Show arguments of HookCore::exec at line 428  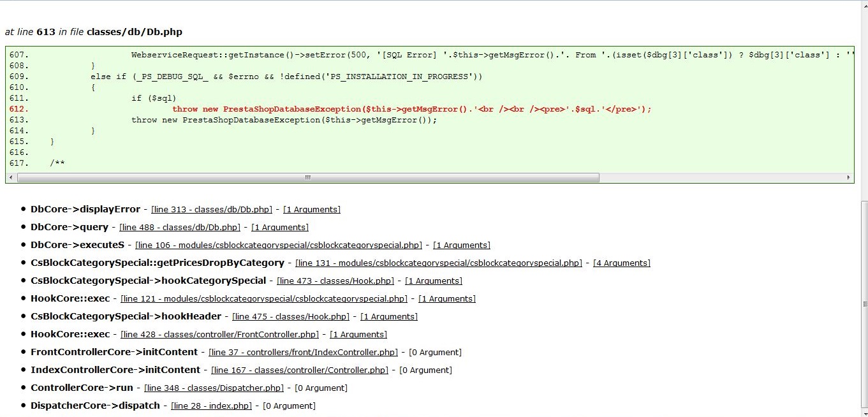358,334
